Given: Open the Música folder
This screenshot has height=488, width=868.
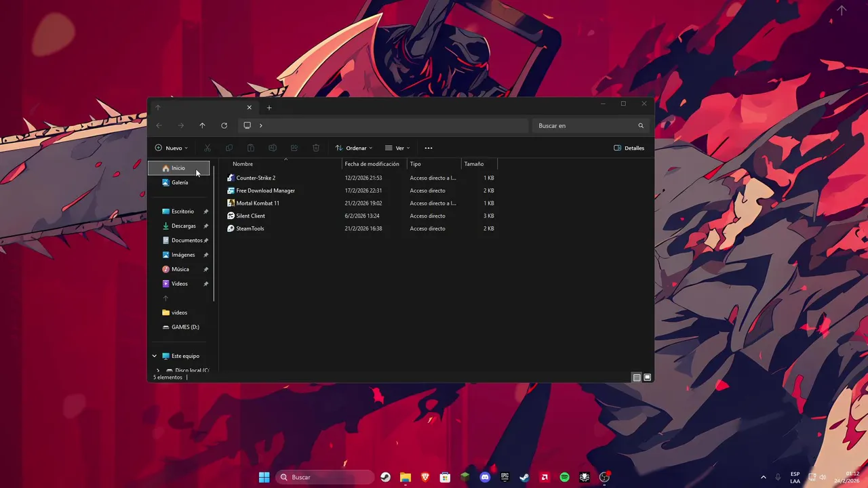Looking at the screenshot, I should 179,269.
